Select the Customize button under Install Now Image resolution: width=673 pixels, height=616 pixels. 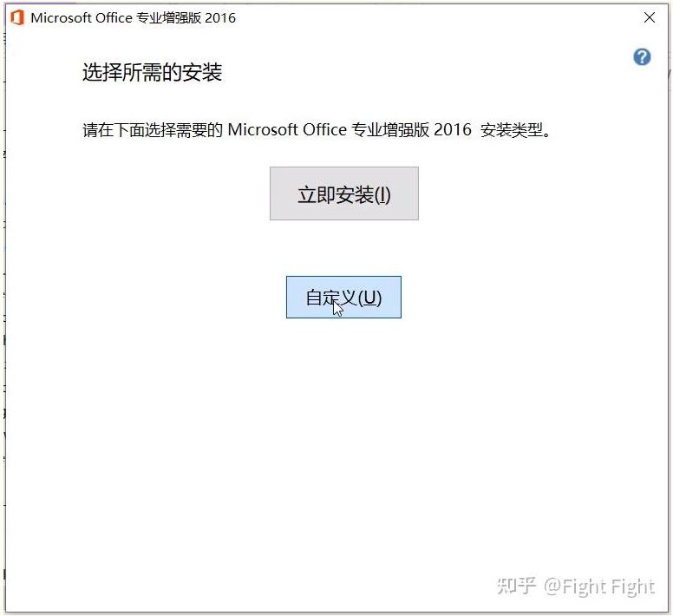343,297
